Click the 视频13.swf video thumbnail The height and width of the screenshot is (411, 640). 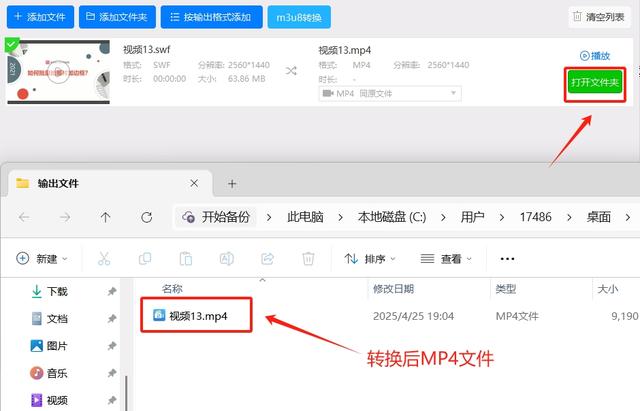pos(58,72)
